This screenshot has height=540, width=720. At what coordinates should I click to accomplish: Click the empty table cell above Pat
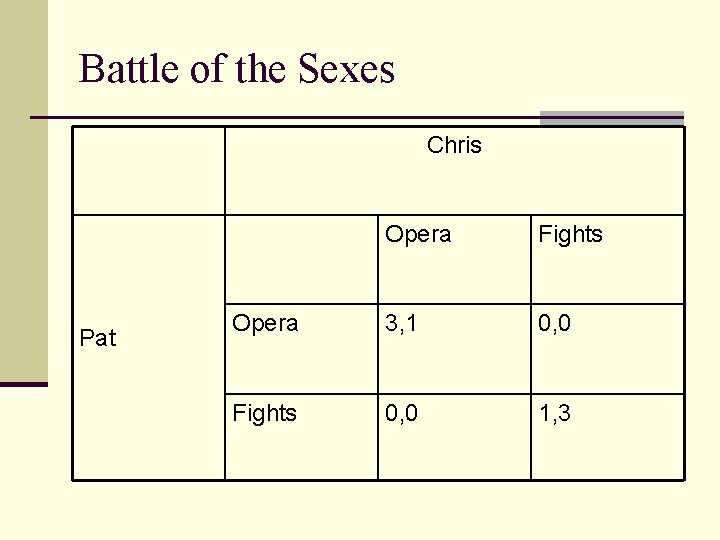pos(148,170)
